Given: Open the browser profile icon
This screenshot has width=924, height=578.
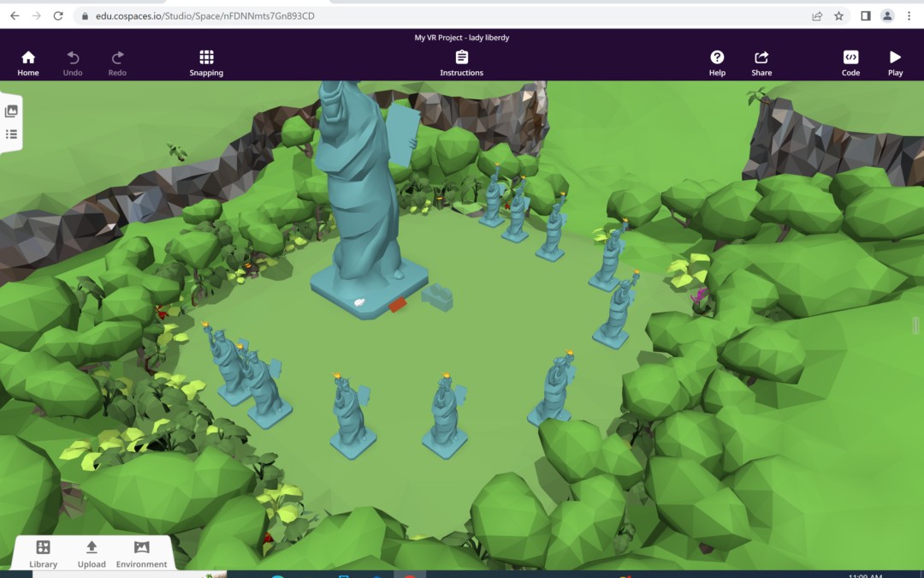Looking at the screenshot, I should click(x=887, y=16).
